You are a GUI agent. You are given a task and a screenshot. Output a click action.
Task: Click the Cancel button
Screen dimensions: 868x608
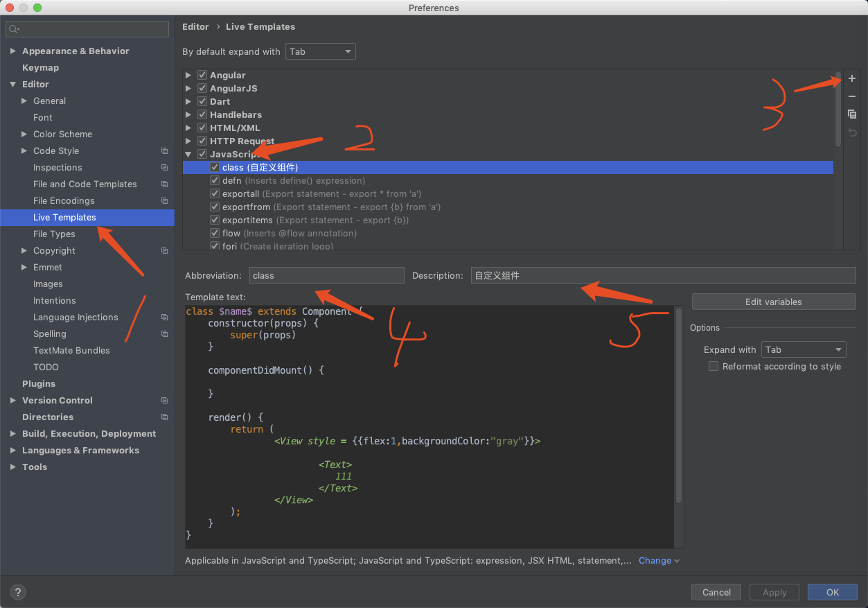click(716, 592)
